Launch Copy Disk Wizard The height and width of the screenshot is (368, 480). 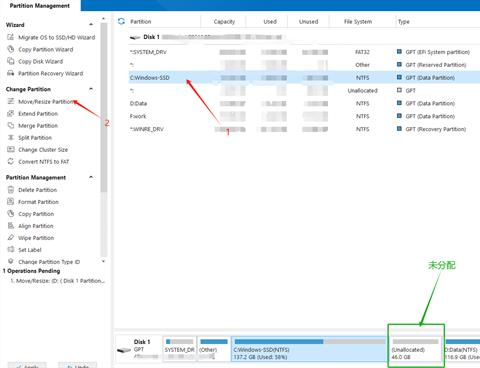point(40,61)
